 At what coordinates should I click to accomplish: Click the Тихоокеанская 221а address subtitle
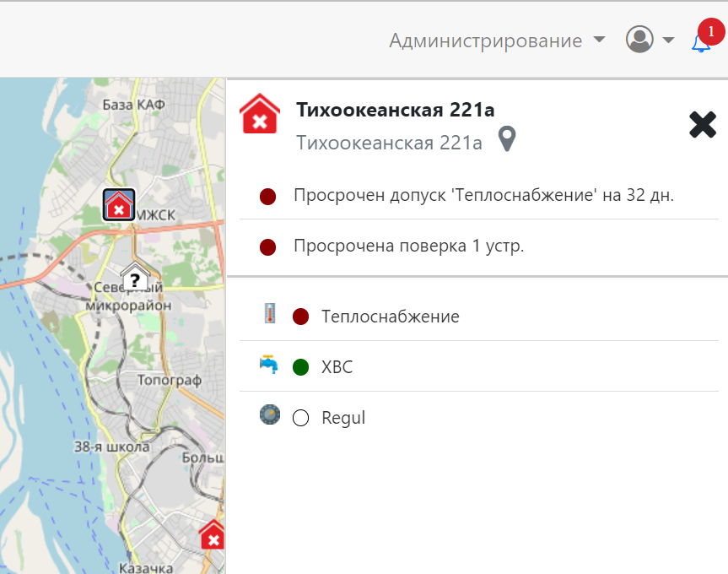(389, 143)
